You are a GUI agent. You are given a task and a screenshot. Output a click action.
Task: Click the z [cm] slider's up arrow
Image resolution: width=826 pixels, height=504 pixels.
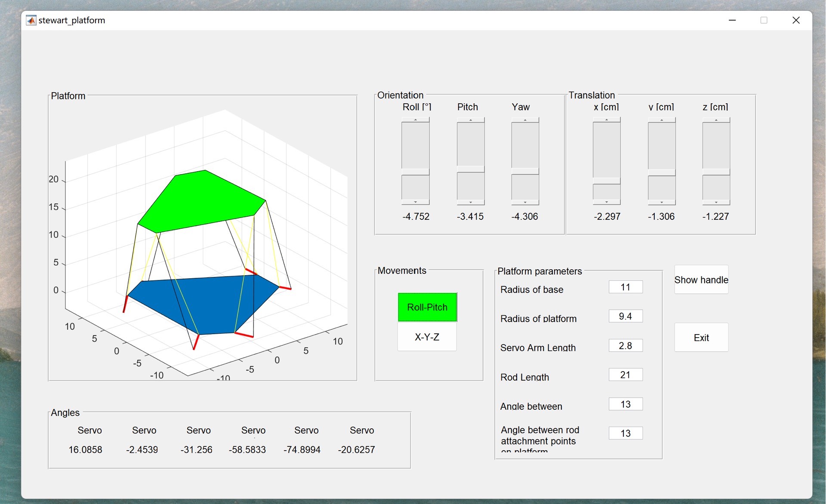(x=716, y=120)
